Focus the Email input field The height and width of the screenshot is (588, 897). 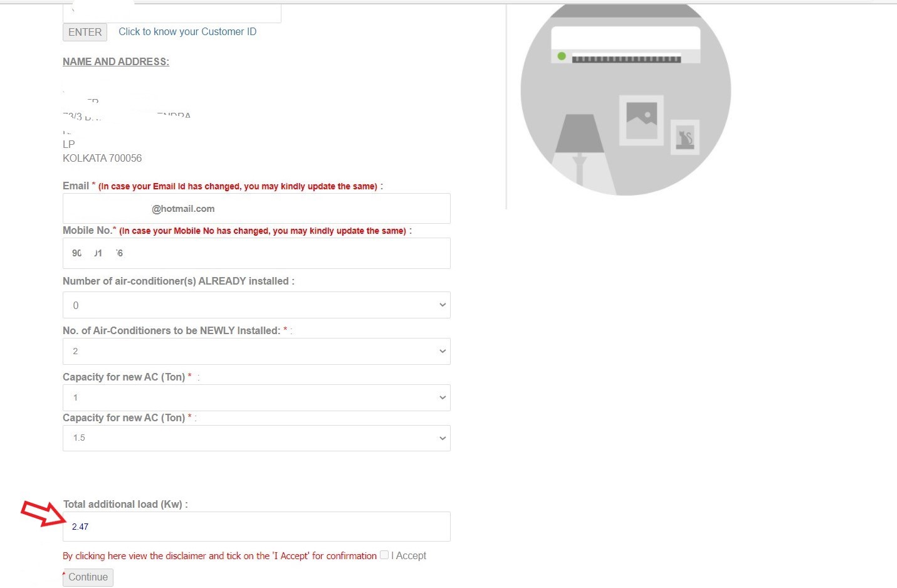coord(256,209)
